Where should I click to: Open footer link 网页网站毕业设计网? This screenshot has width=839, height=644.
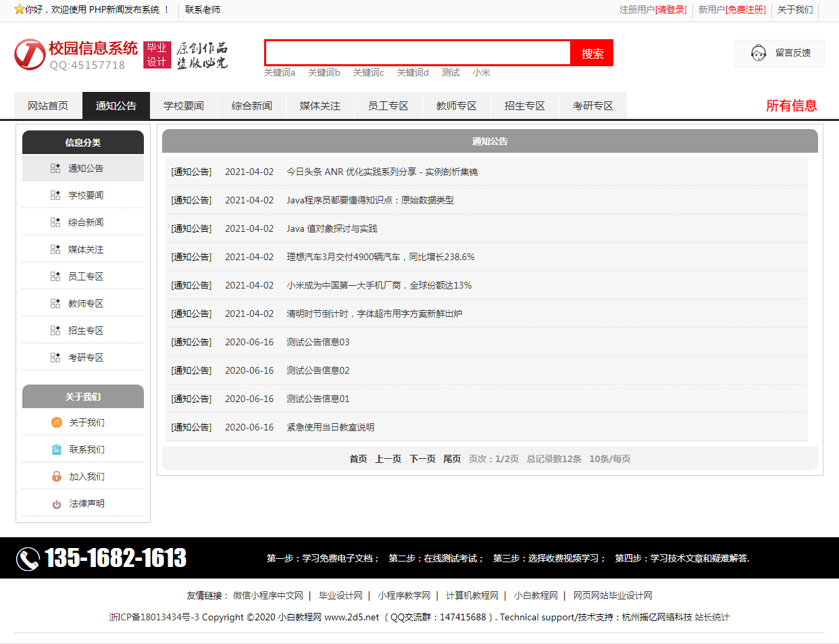(613, 595)
